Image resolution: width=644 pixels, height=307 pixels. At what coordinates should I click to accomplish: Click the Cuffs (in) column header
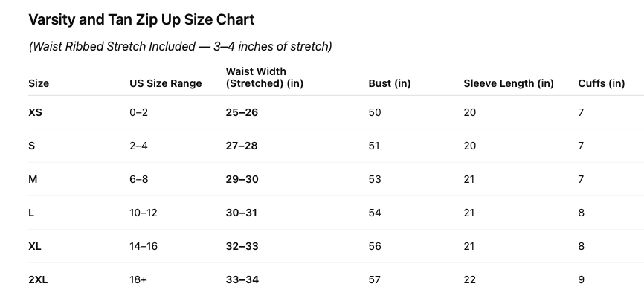tap(601, 83)
